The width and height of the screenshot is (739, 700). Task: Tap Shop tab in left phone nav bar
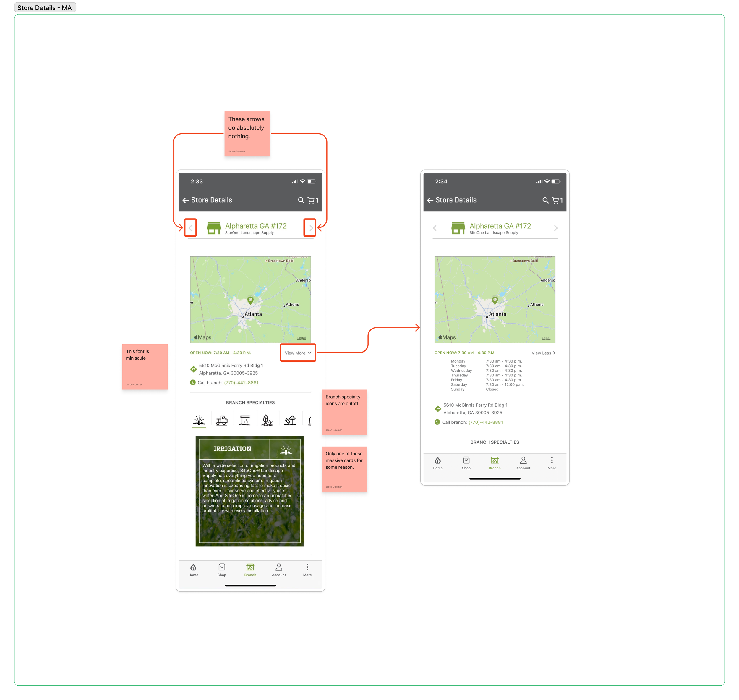222,570
